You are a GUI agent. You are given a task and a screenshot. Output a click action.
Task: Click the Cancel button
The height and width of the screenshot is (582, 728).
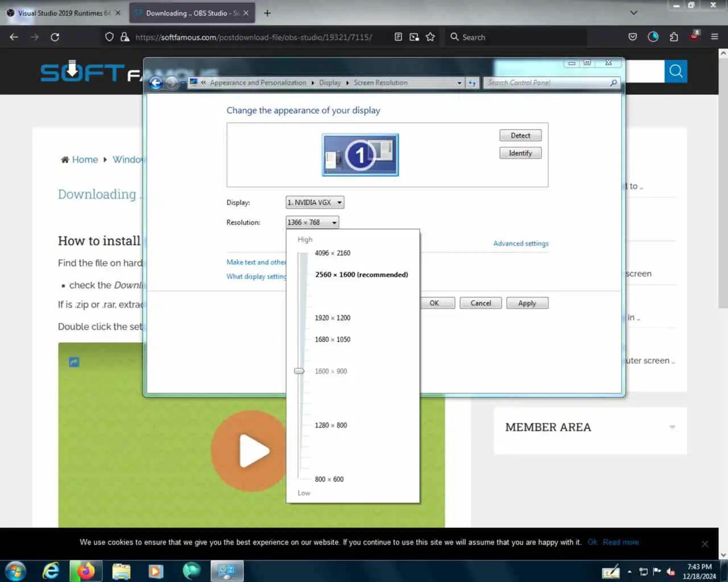481,303
